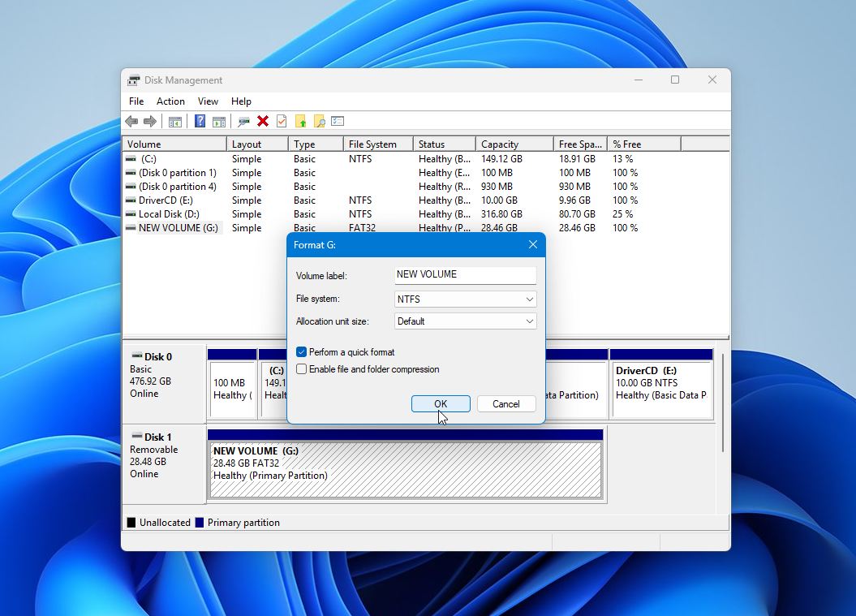Screen dimensions: 856x616
Task: Open the View menu
Action: pos(208,101)
